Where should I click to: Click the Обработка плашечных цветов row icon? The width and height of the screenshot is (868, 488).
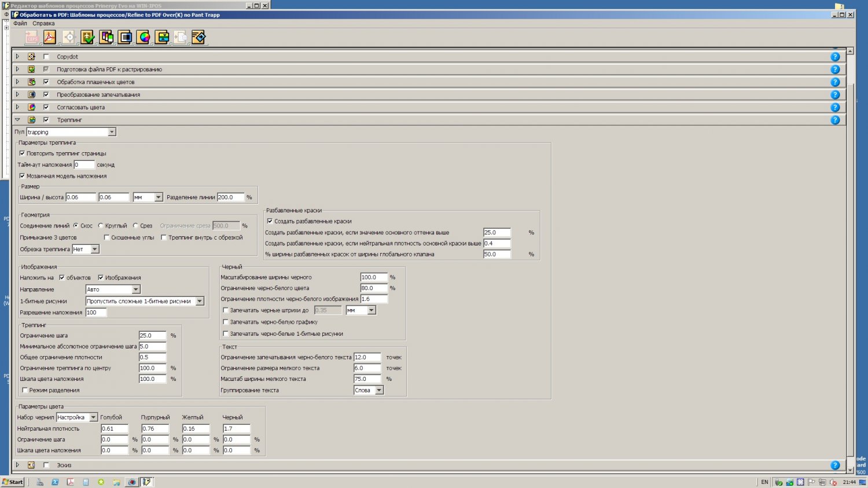31,82
